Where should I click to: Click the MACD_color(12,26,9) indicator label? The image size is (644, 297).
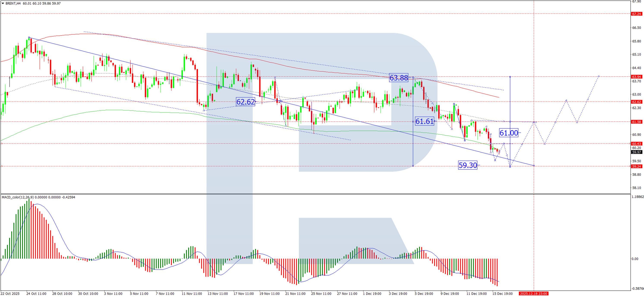[x=17, y=197]
